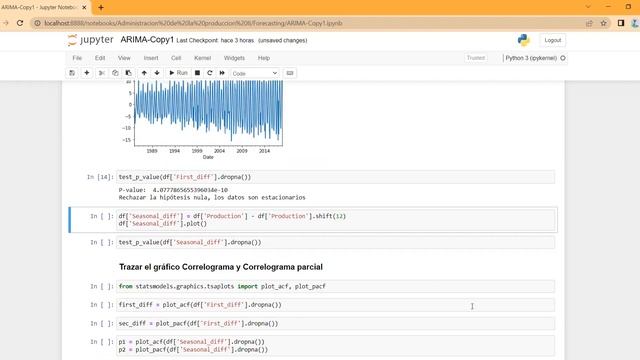Restart the kernel with the circular arrow
The image size is (640, 360).
[210, 73]
